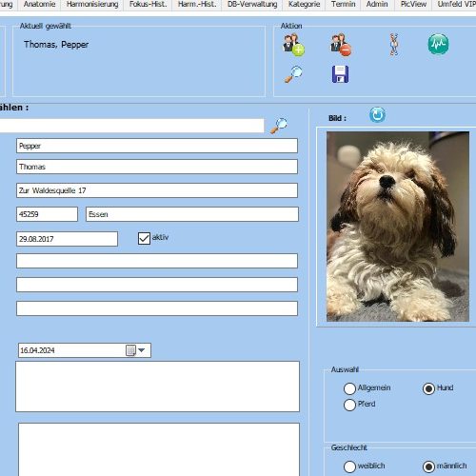Open the Harm.-Hist. tab
476x476 pixels.
click(197, 5)
